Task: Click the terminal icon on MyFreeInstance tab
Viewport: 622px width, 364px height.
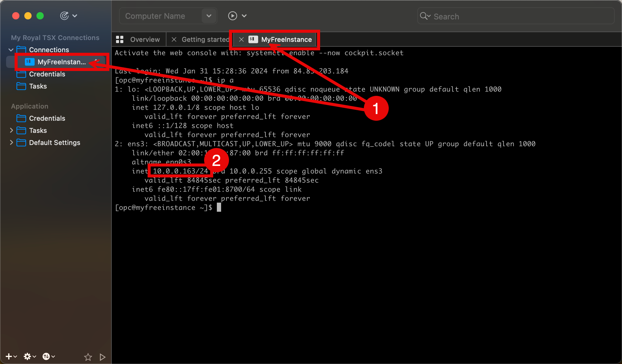Action: tap(253, 39)
